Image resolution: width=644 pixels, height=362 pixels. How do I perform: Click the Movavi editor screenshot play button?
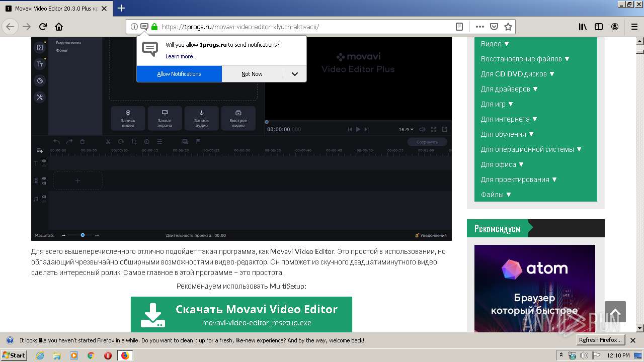coord(358,129)
